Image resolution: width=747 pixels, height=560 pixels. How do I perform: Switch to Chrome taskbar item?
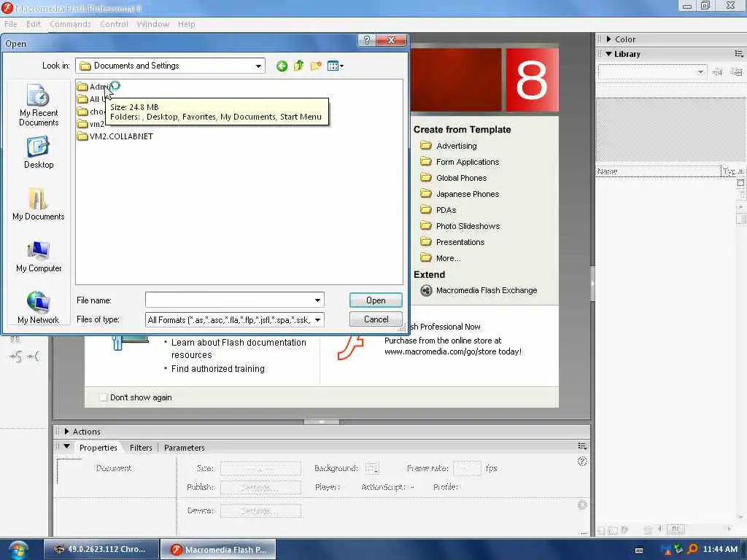click(101, 549)
